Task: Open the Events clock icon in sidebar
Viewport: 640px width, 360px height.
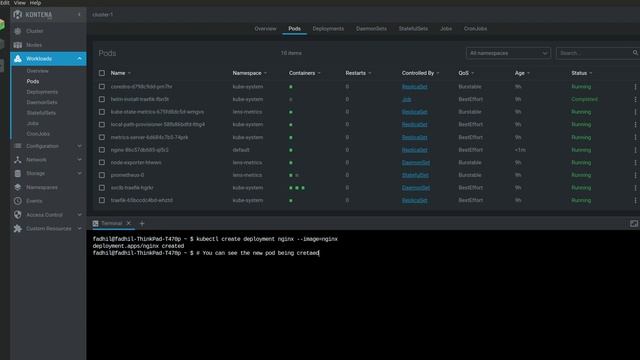Action: point(18,201)
